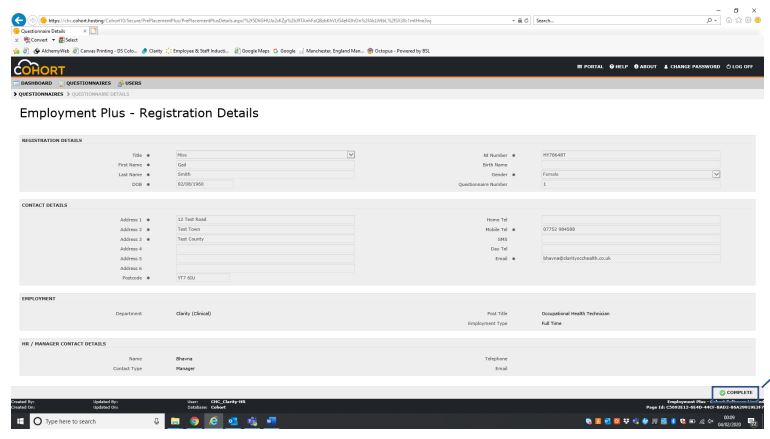This screenshot has height=439, width=770.
Task: Click the Address 4 input field
Action: (265, 249)
